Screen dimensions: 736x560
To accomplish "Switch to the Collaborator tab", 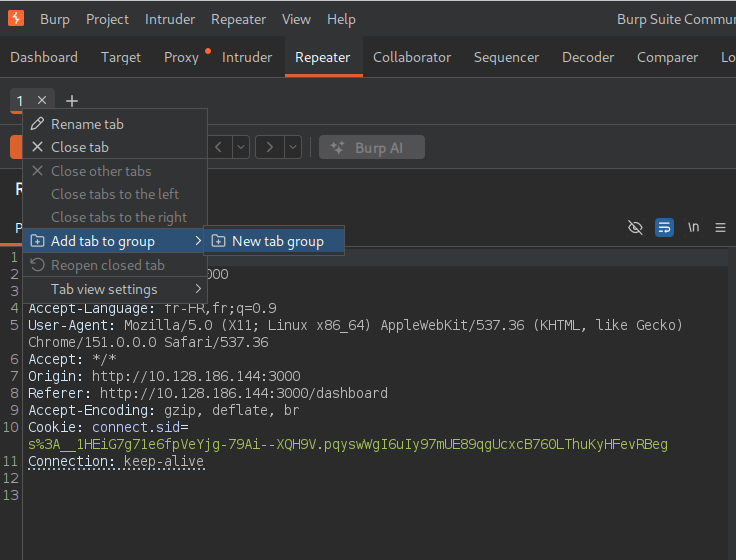I will pos(412,57).
